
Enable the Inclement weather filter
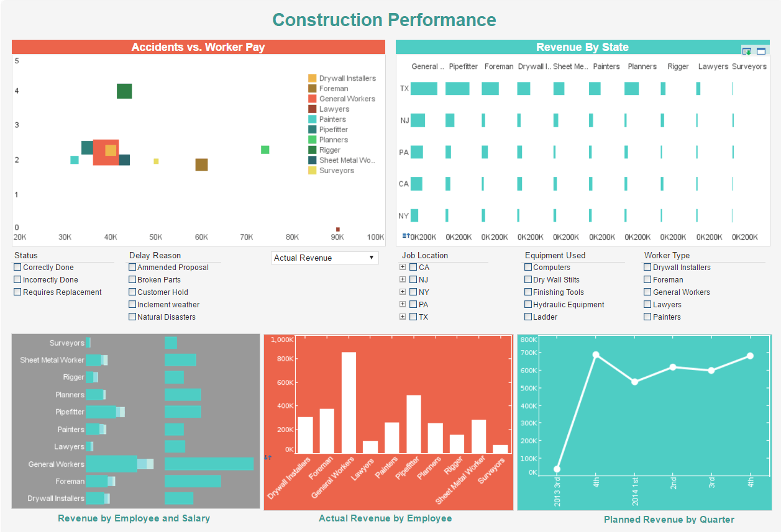tap(132, 304)
